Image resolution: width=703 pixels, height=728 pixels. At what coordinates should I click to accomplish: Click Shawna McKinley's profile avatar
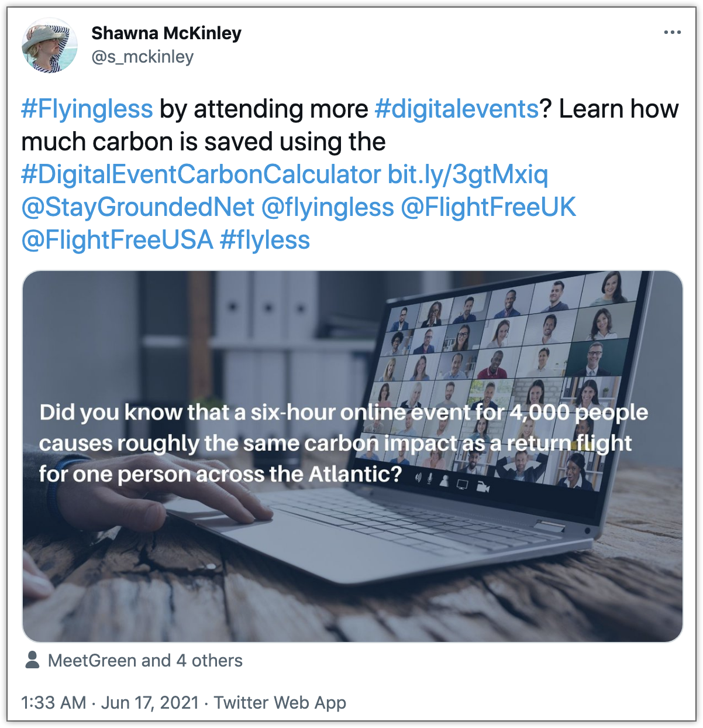click(x=50, y=46)
